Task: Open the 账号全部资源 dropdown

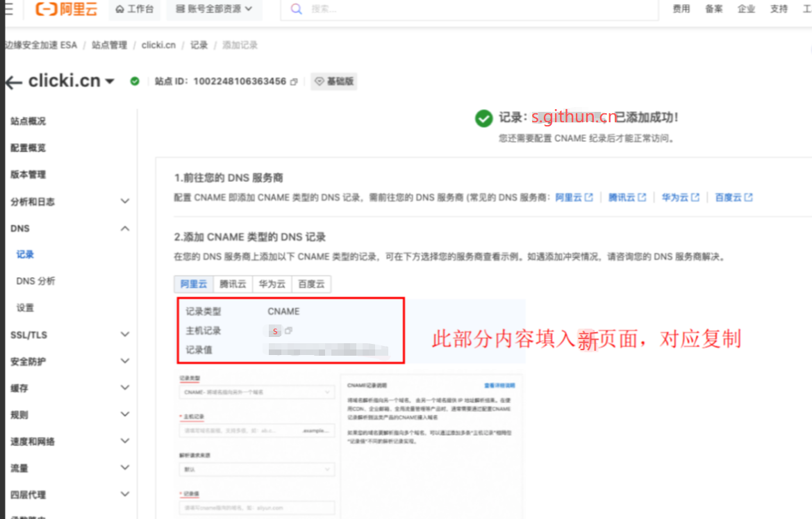Action: (x=214, y=9)
